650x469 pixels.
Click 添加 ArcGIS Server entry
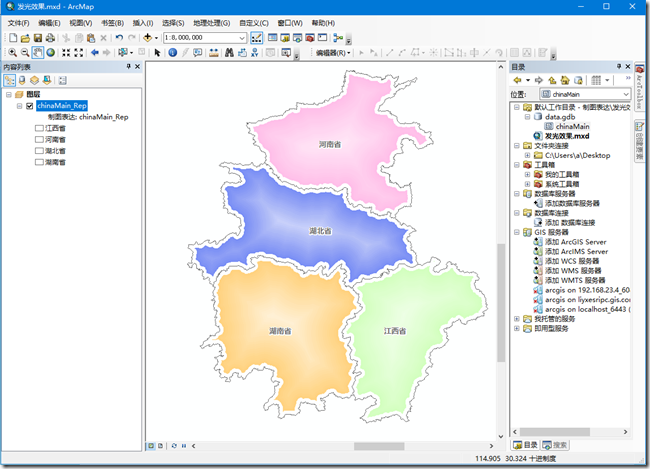pos(575,242)
